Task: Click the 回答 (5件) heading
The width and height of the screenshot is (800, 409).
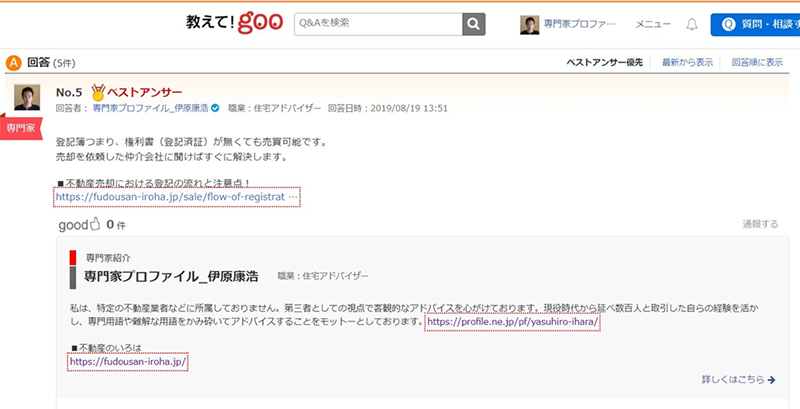Action: (51, 63)
